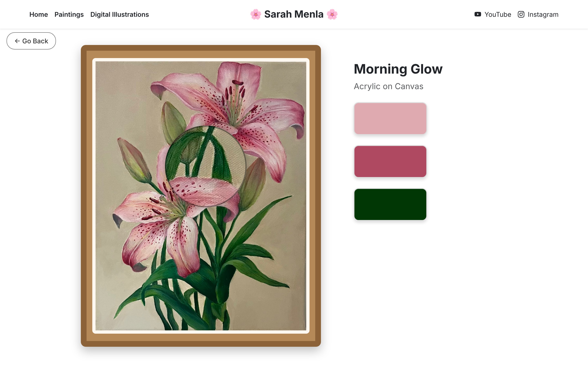Image resolution: width=588 pixels, height=368 pixels.
Task: Select the dark green color swatch
Action: [x=390, y=204]
